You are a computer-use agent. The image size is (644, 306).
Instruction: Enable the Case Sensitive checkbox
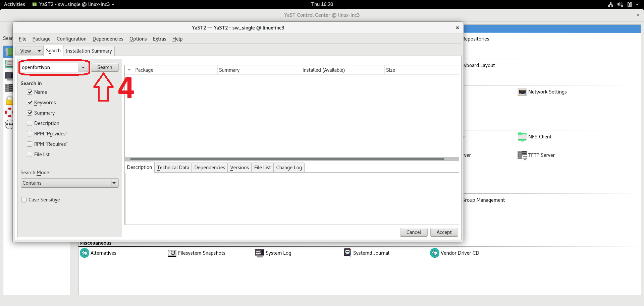click(x=24, y=200)
